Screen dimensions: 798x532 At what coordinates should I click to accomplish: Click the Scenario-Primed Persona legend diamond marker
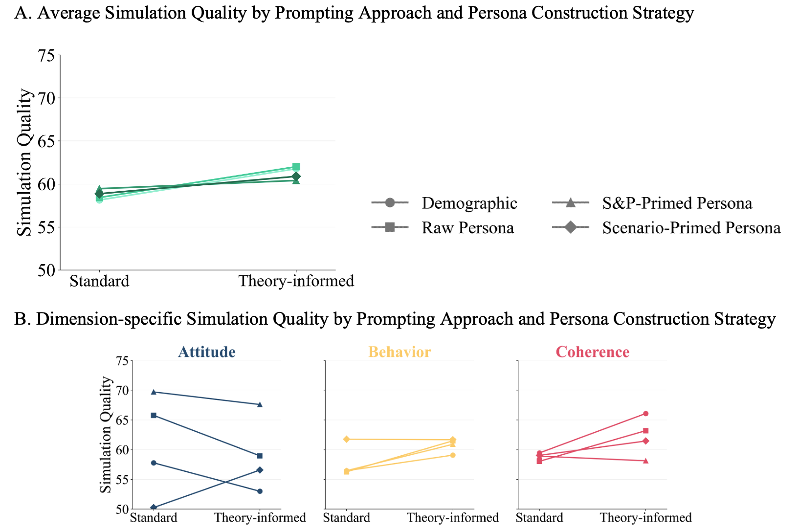(x=570, y=227)
